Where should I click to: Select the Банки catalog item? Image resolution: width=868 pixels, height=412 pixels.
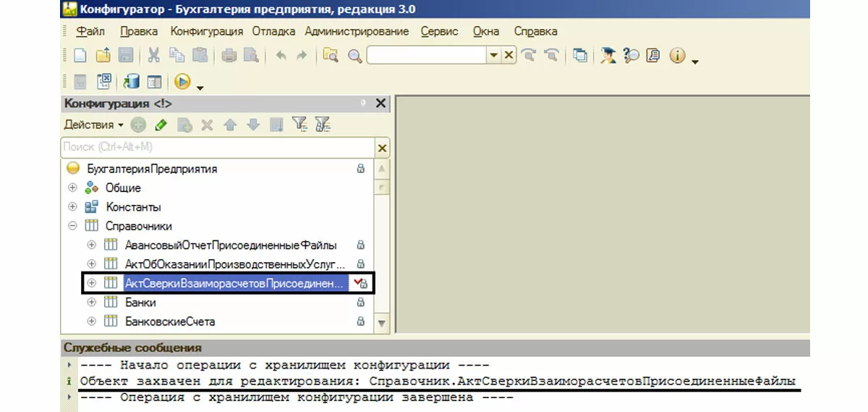click(x=140, y=302)
